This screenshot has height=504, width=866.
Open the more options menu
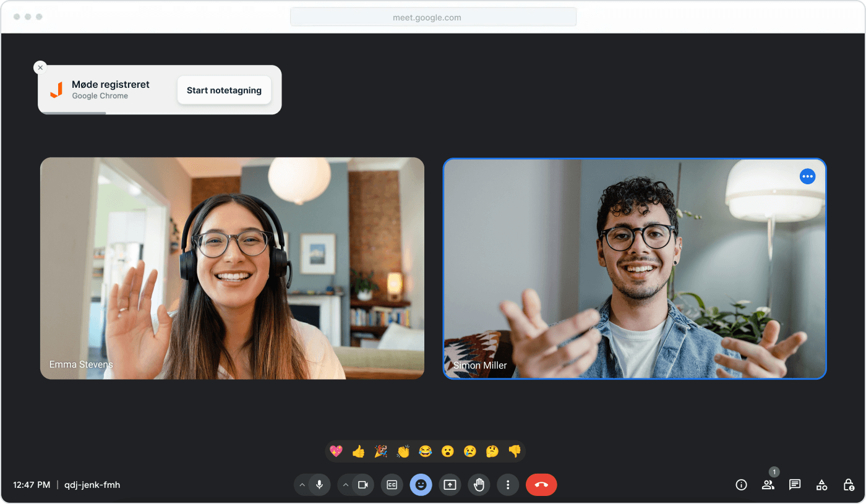[508, 485]
